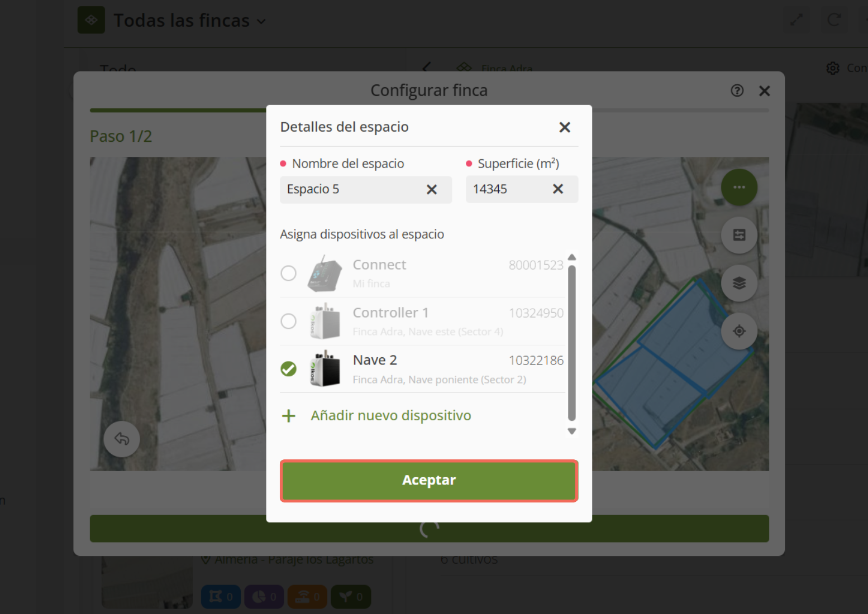The width and height of the screenshot is (868, 614).
Task: Select the Controller 1 radio button
Action: point(289,321)
